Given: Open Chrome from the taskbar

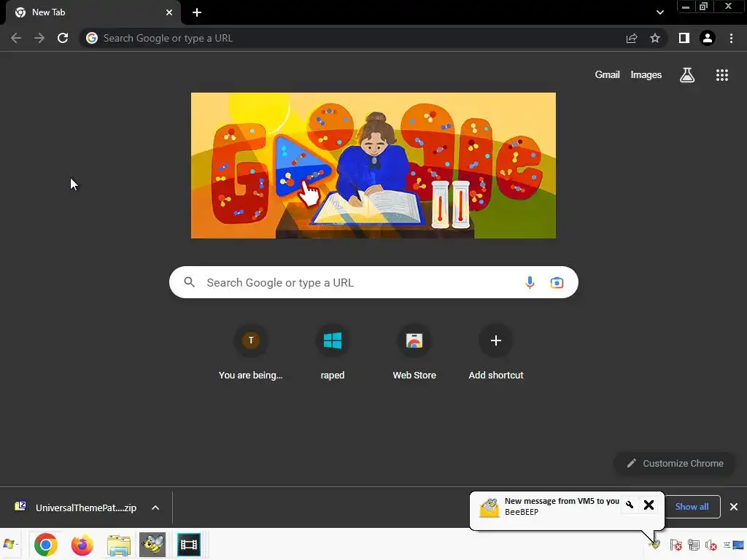Looking at the screenshot, I should [46, 544].
